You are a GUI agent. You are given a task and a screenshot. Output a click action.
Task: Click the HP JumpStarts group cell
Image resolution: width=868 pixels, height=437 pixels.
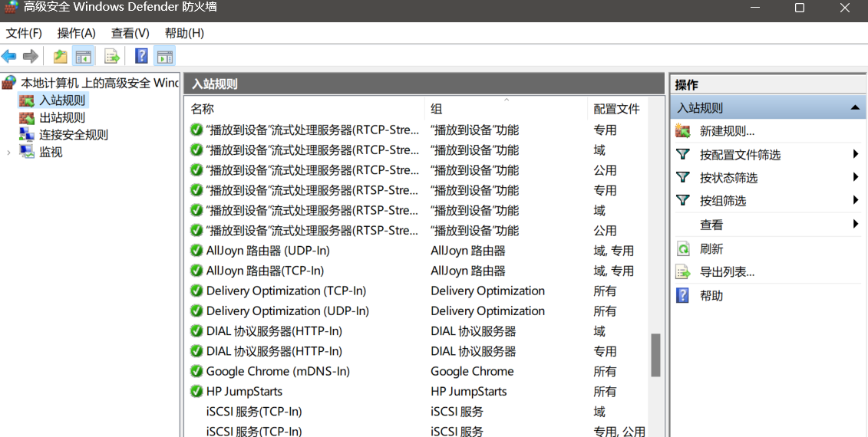469,392
